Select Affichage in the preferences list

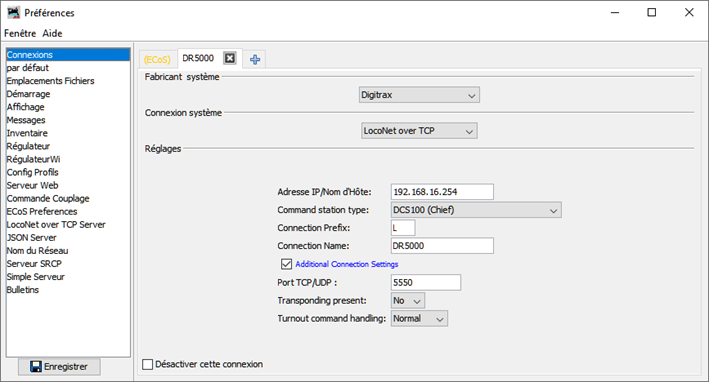click(x=68, y=107)
